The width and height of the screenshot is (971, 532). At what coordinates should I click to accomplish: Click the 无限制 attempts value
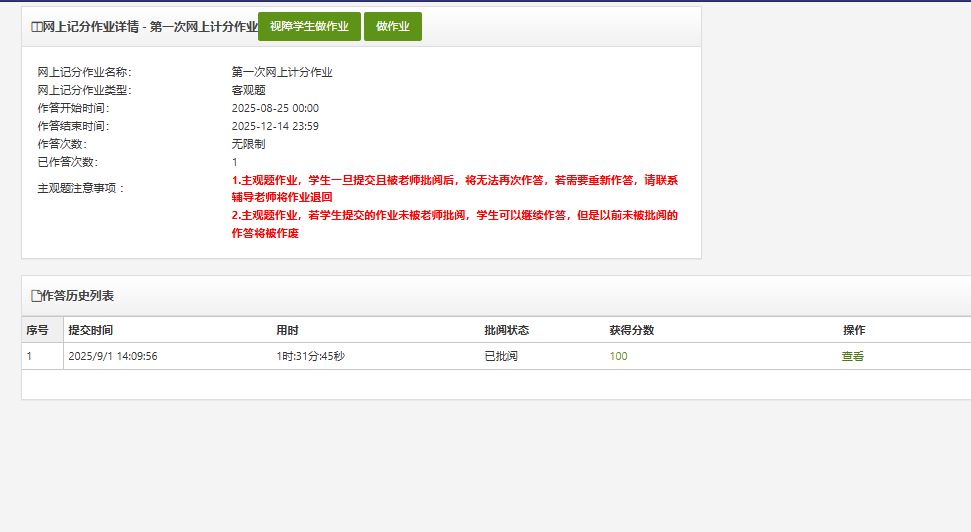(x=248, y=144)
